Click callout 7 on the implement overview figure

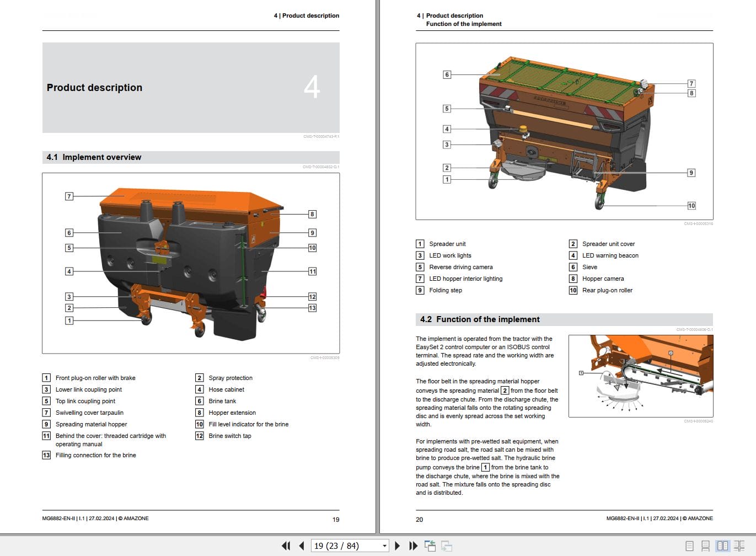pos(69,196)
